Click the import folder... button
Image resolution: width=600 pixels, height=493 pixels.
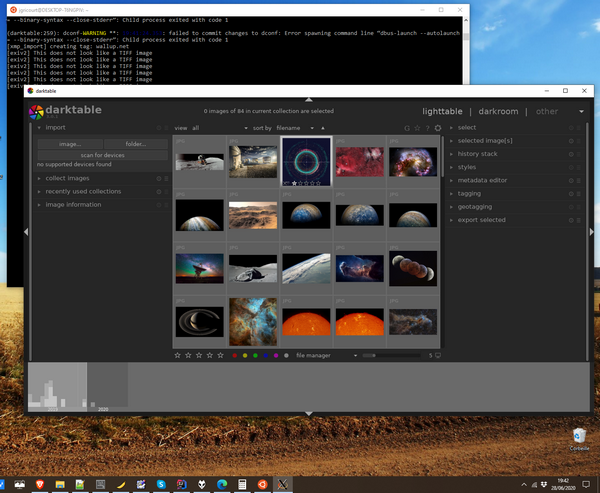(x=136, y=144)
